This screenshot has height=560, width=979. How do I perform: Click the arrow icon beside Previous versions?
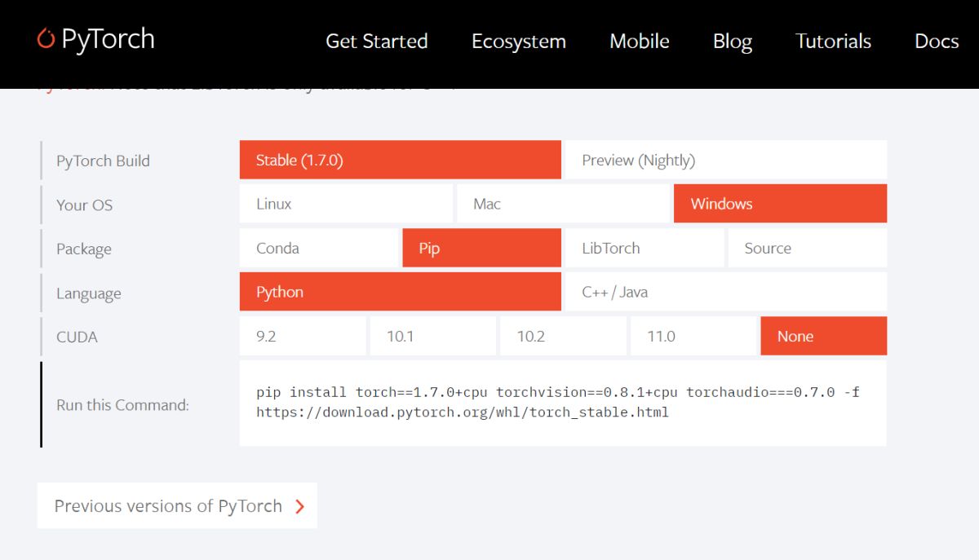pyautogui.click(x=299, y=506)
